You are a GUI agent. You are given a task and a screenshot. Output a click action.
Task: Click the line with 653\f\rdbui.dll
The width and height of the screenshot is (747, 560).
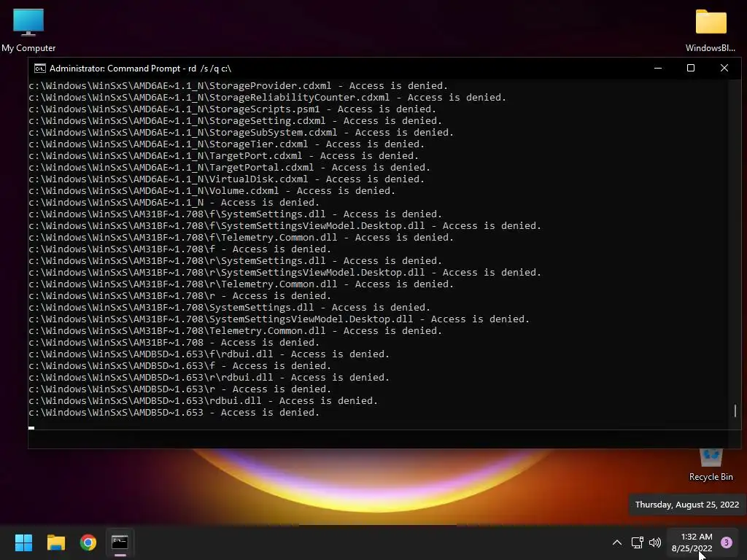tap(209, 354)
